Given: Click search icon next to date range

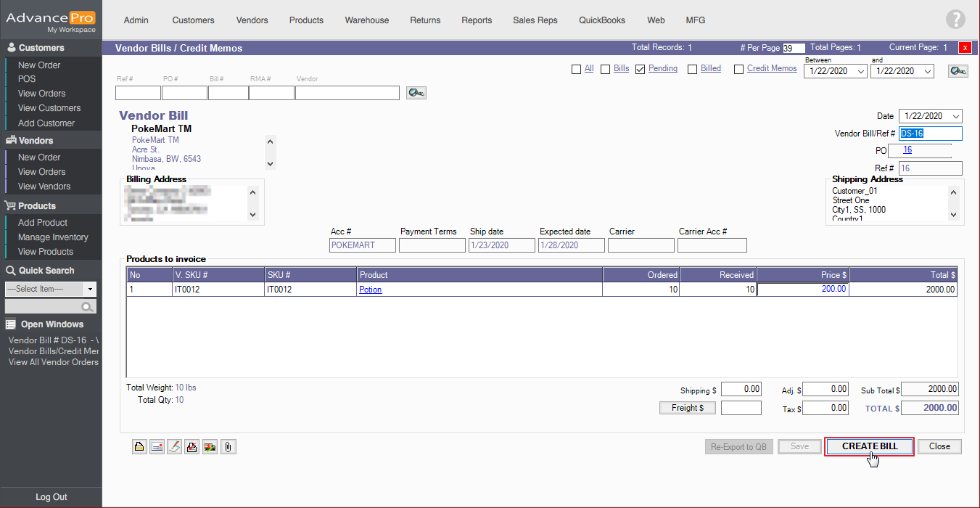Looking at the screenshot, I should (x=958, y=71).
